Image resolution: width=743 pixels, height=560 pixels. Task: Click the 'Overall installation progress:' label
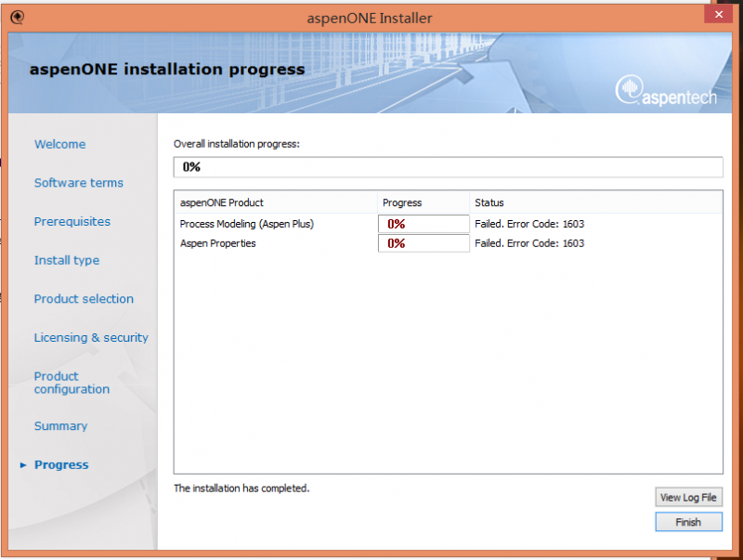[237, 144]
